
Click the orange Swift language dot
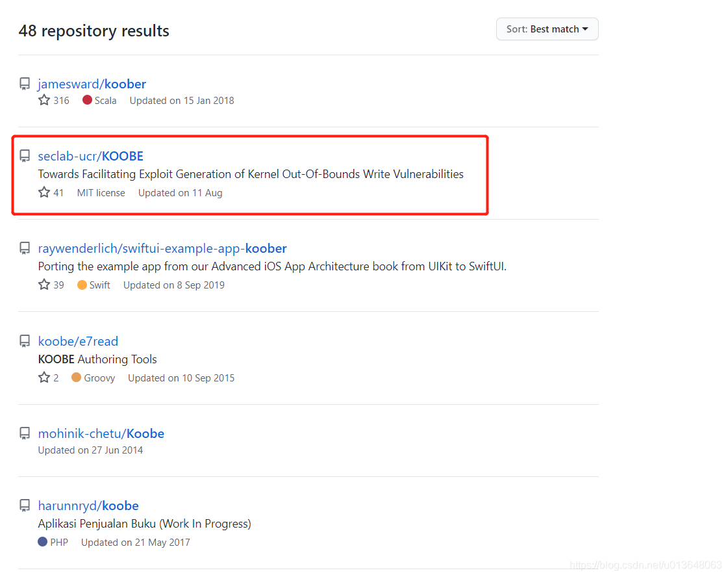coord(82,285)
